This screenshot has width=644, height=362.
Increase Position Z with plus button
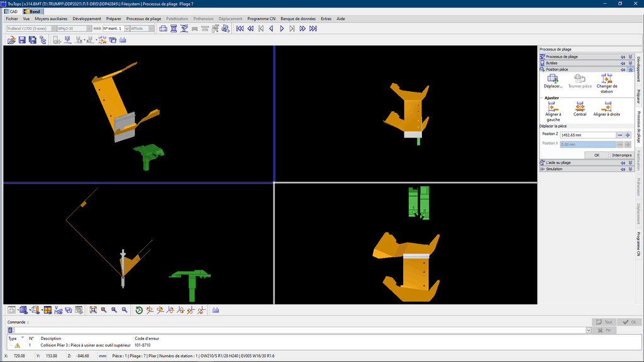point(628,135)
